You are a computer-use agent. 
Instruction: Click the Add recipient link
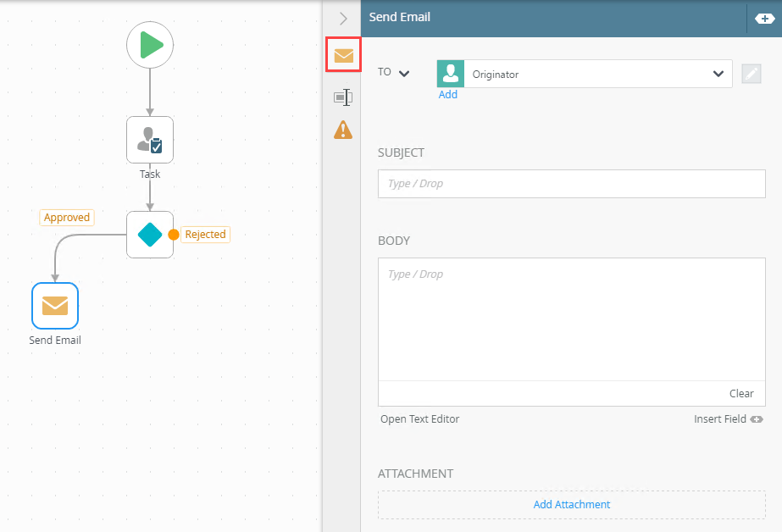[448, 95]
